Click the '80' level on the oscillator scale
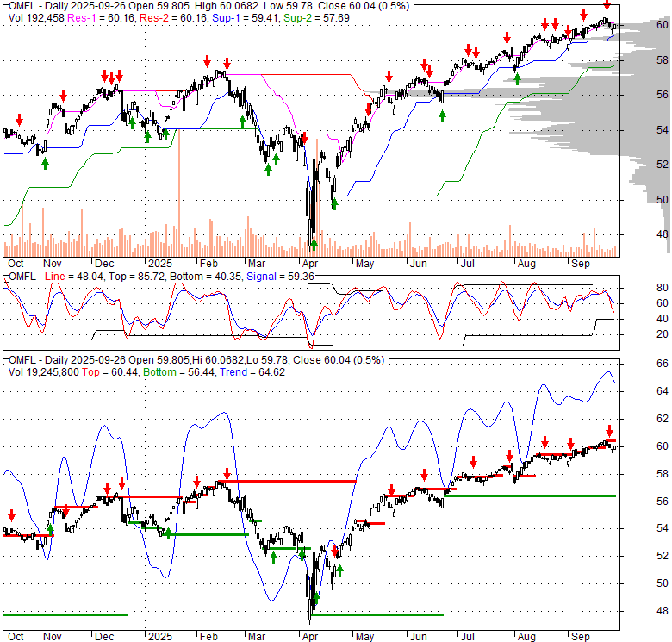Image resolution: width=672 pixels, height=642 pixels. point(663,288)
